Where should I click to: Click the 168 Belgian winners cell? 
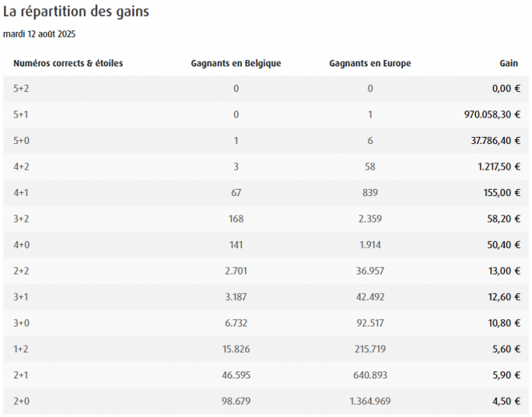pos(236,219)
